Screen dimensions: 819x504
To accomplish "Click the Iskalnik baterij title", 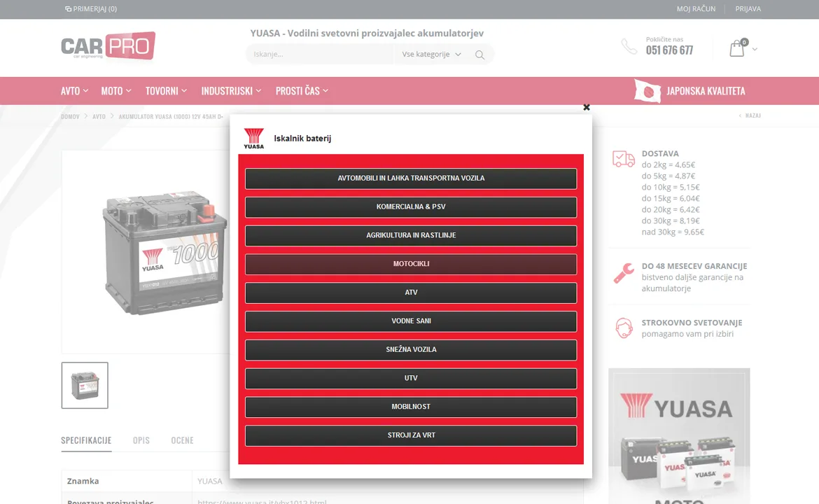I will click(x=302, y=139).
